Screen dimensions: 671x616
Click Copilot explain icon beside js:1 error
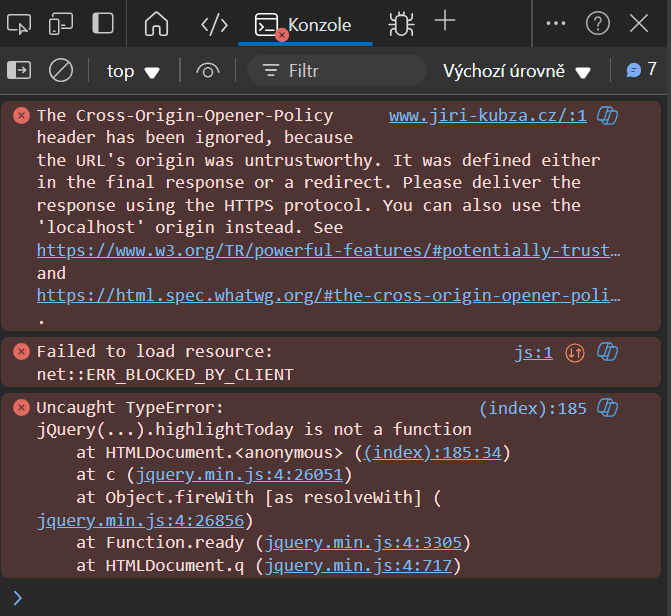(x=607, y=352)
